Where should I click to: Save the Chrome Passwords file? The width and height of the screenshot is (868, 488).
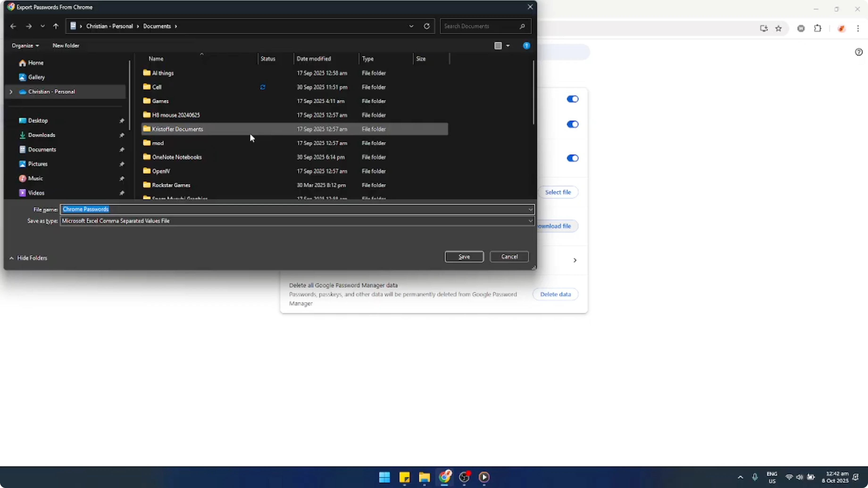click(464, 256)
